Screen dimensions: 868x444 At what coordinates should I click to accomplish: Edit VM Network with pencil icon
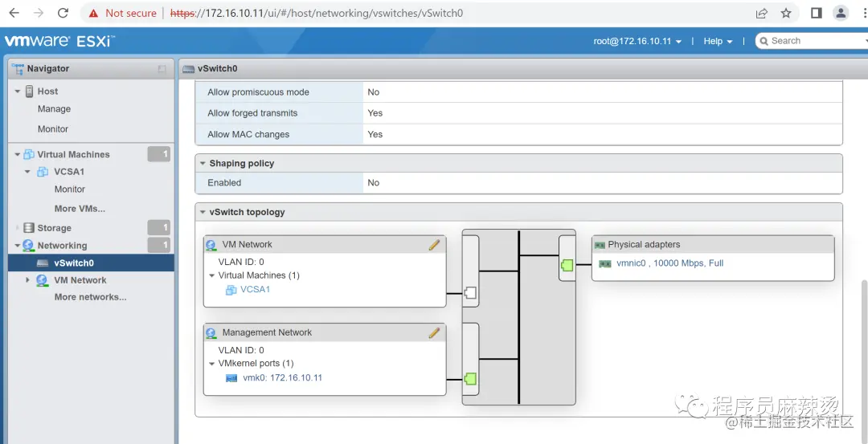(x=434, y=245)
